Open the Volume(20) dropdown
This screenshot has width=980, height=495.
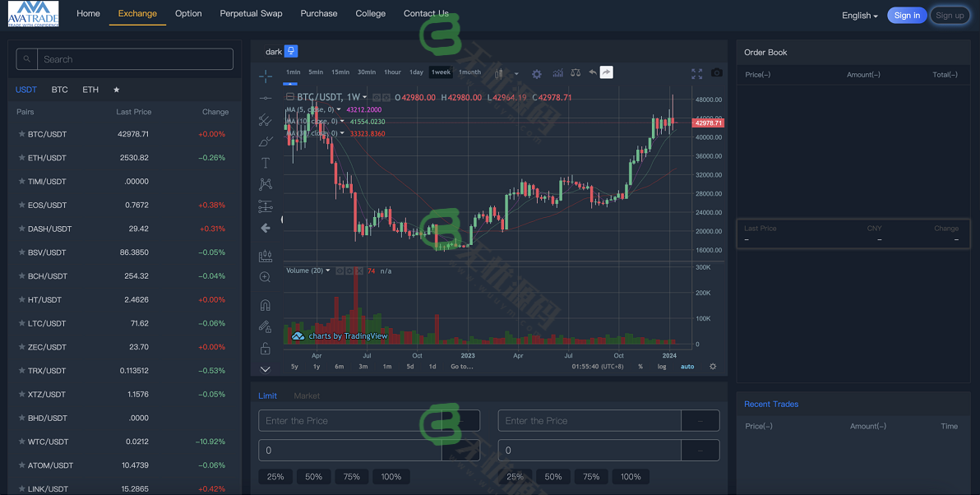pos(327,270)
